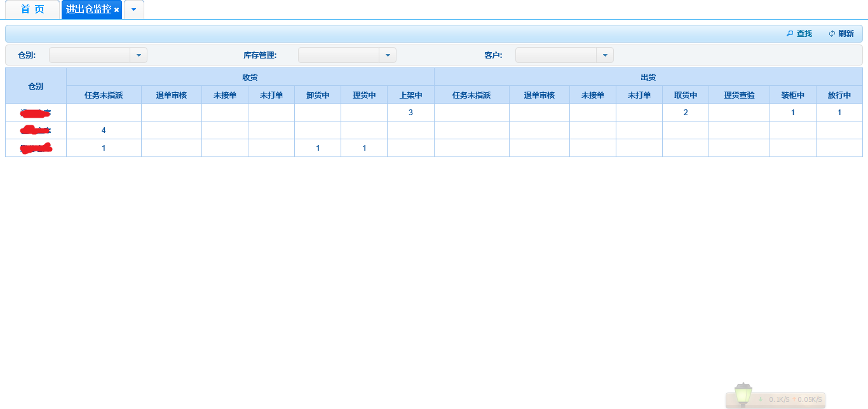Expand the 客户 dropdown arrow
The image size is (868, 409).
(605, 55)
